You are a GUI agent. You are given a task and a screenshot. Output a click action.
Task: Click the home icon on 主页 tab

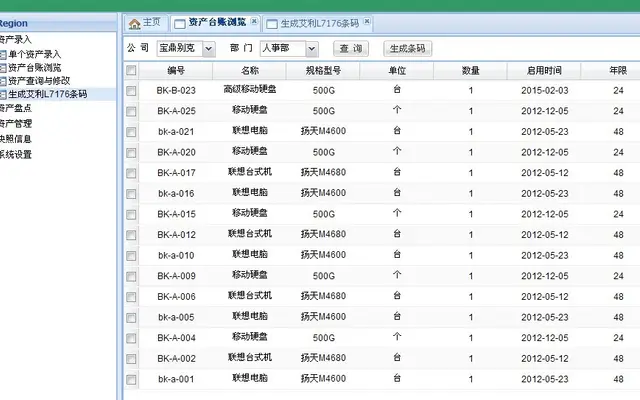(134, 24)
